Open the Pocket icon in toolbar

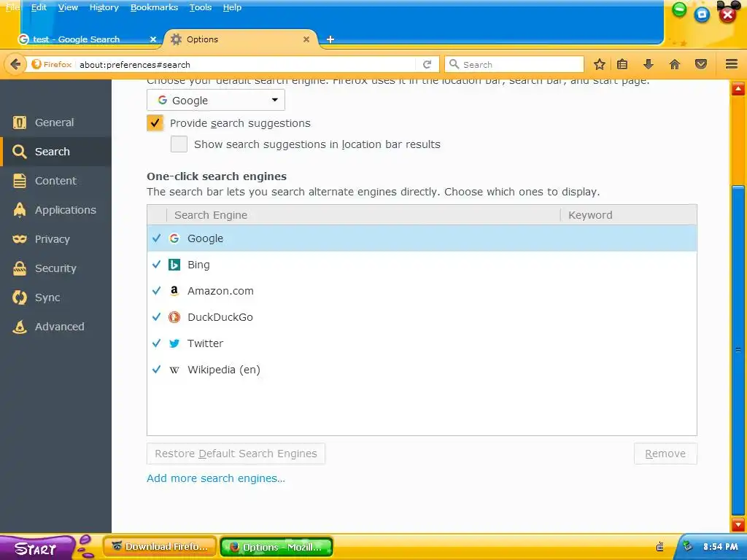pyautogui.click(x=701, y=64)
